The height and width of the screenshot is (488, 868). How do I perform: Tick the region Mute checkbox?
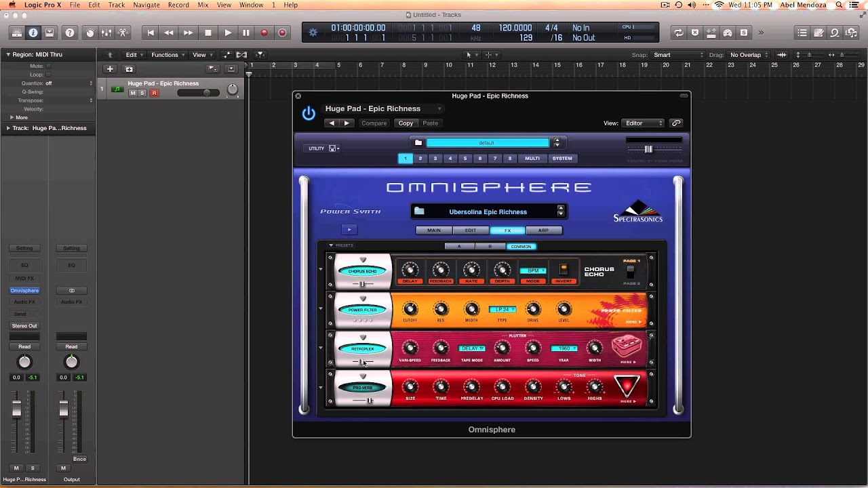[x=49, y=66]
